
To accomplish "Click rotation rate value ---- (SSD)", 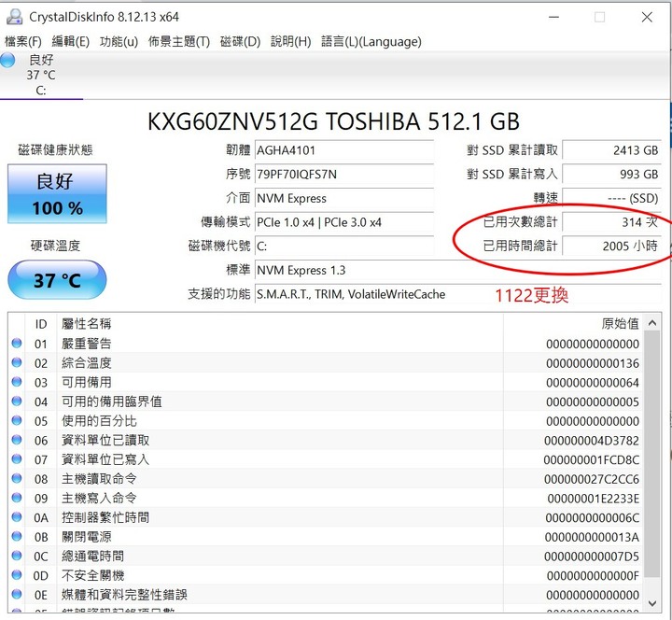I will point(611,199).
